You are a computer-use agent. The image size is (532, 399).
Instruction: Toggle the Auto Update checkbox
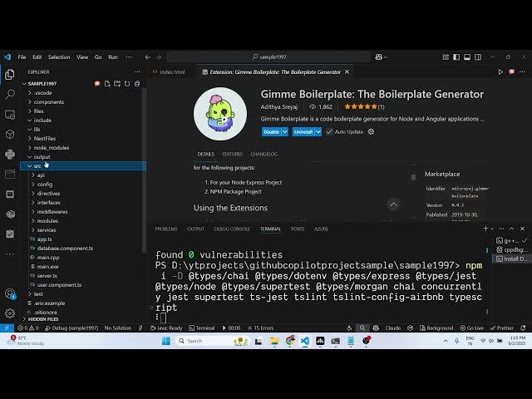coord(329,131)
